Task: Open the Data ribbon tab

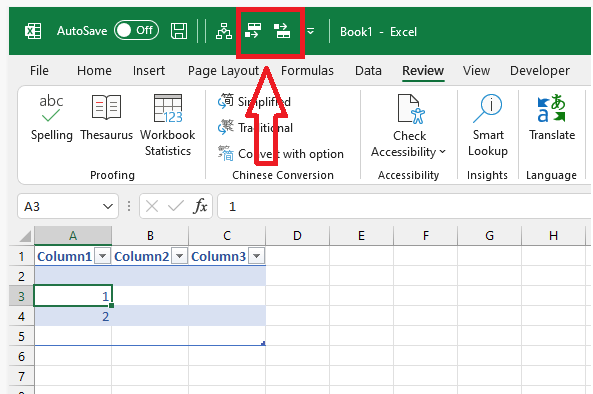Action: (368, 71)
